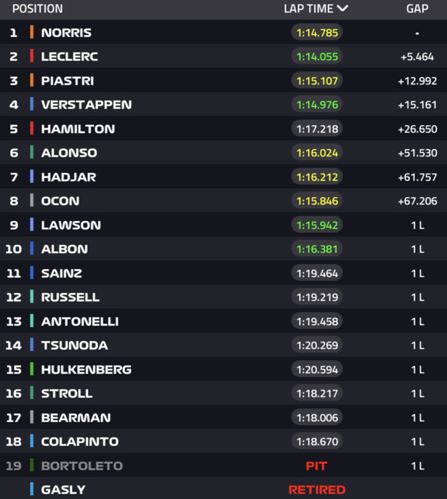Click Ocon's grey team color bar
Screen dimensions: 447x499
pyautogui.click(x=32, y=201)
